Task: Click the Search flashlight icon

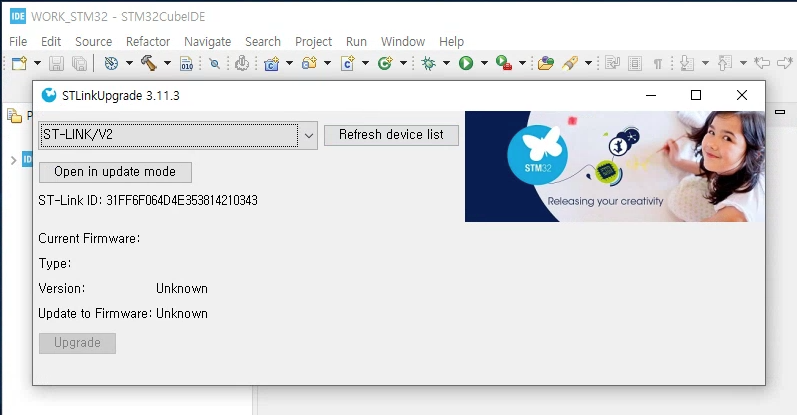Action: point(570,63)
